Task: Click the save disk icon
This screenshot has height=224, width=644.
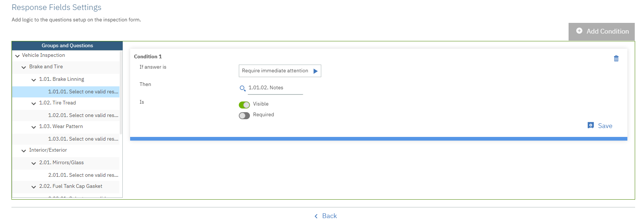Action: pos(591,125)
